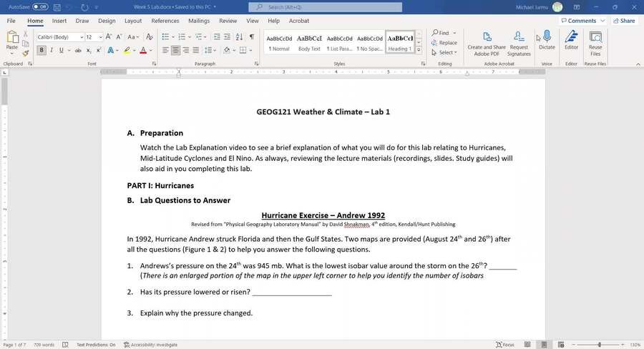Open the References tab

(x=165, y=21)
